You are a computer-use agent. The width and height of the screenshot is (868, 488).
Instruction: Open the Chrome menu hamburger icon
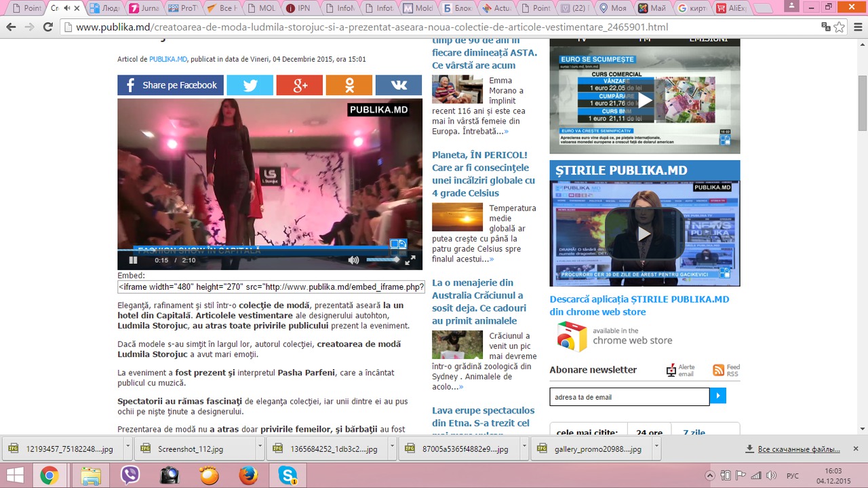(858, 27)
